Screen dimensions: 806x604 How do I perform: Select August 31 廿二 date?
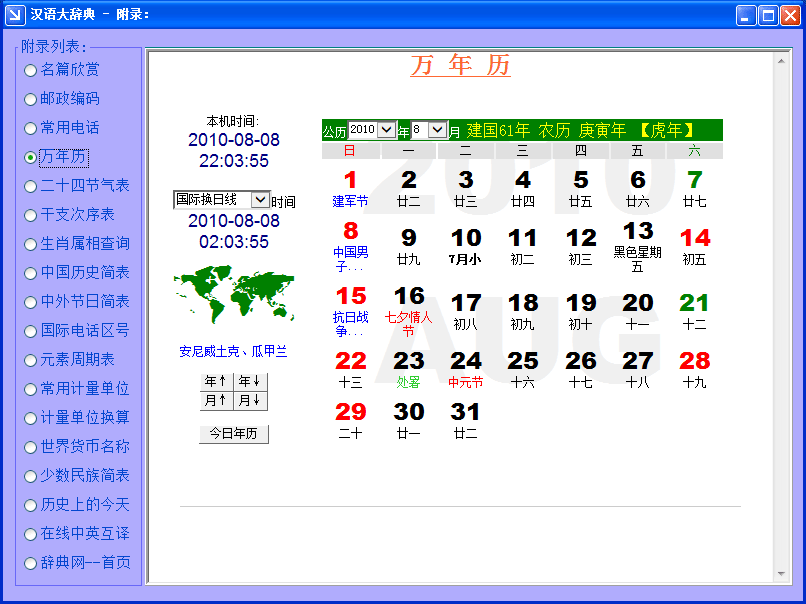click(x=466, y=421)
